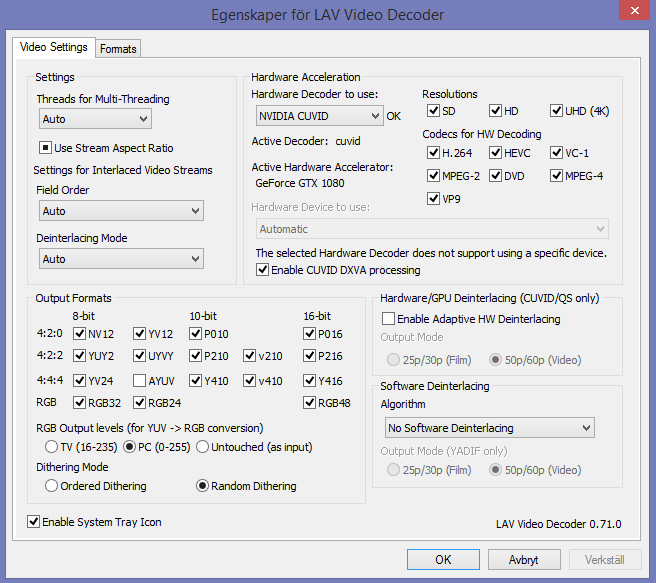656x583 pixels.
Task: Open the Threads for Multi-Threading dropdown
Action: [x=95, y=119]
